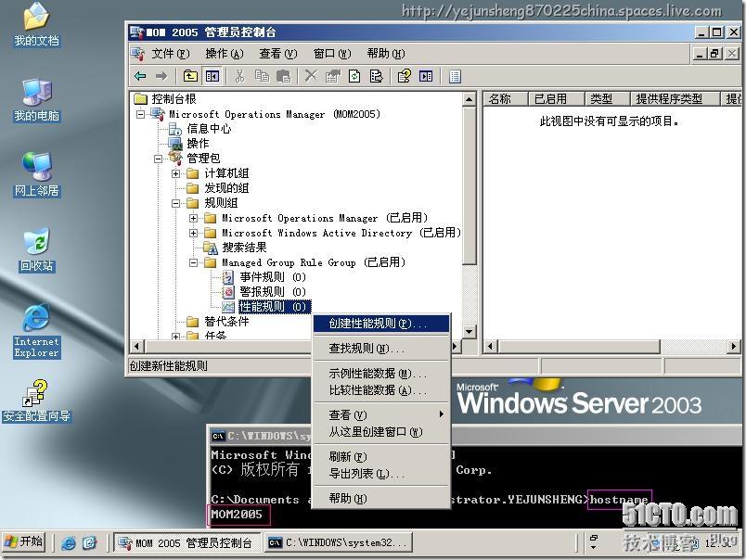The image size is (746, 560).
Task: Click the Up one level folder icon
Action: tap(190, 76)
